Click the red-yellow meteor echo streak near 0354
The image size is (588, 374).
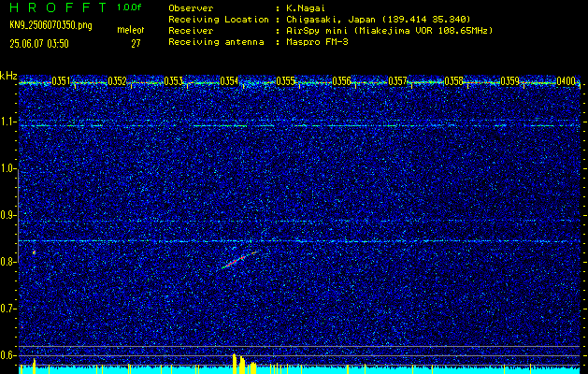(240, 260)
